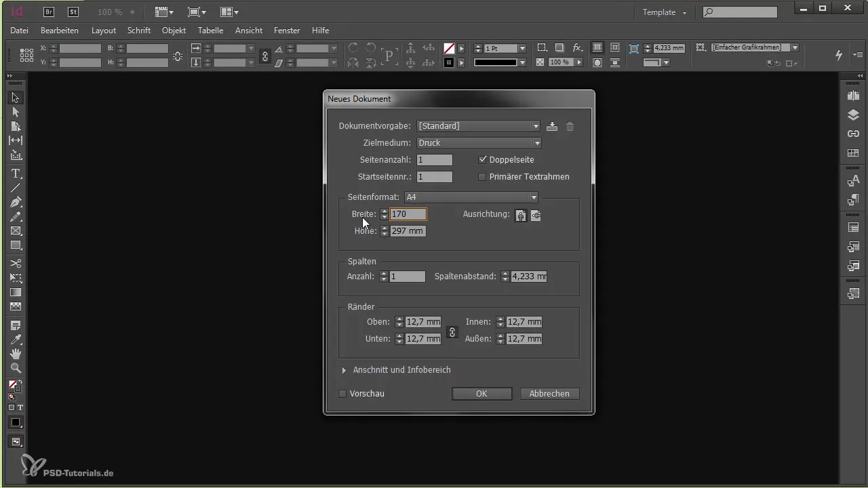Open the Dokumentvorgabe dropdown
Image resolution: width=868 pixels, height=488 pixels.
pyautogui.click(x=479, y=126)
